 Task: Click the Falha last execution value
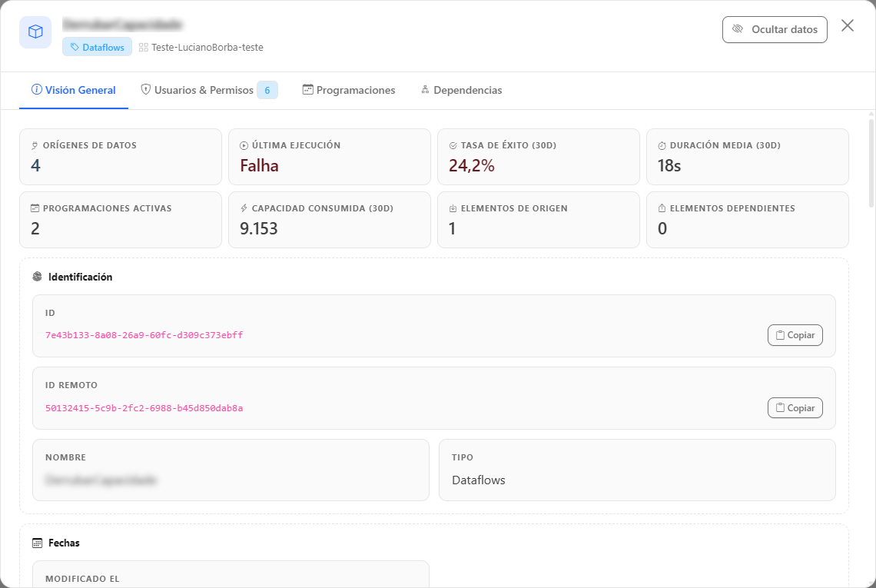click(x=259, y=165)
